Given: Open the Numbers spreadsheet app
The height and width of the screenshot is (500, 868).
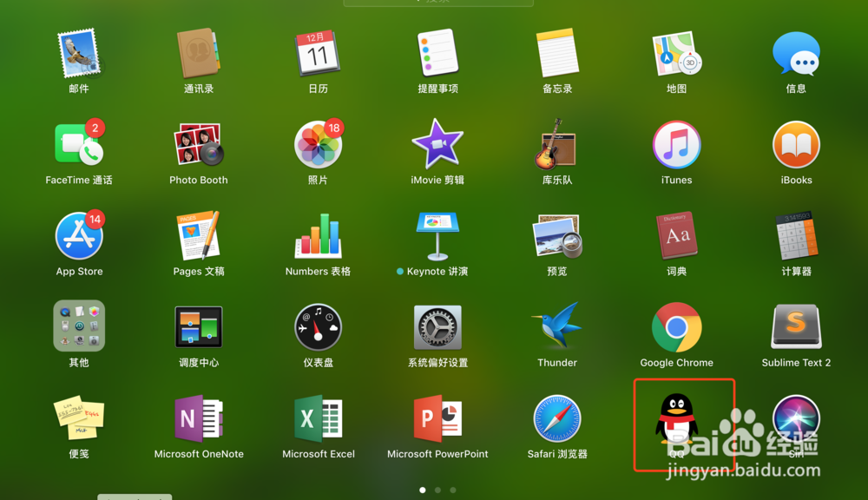Looking at the screenshot, I should point(318,240).
